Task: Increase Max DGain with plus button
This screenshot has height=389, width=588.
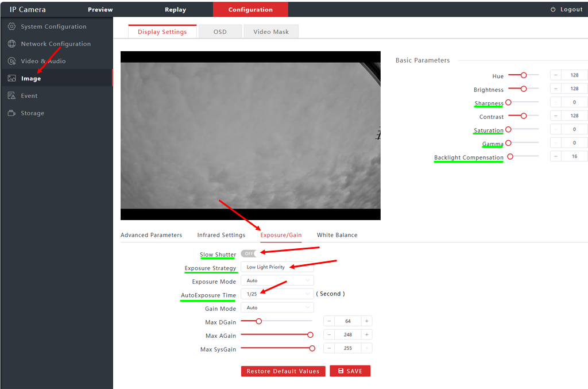Action: (x=367, y=321)
